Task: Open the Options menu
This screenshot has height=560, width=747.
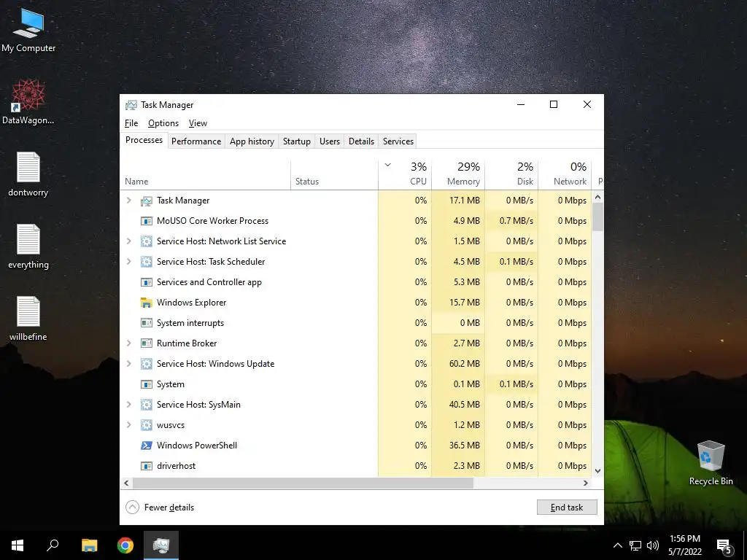Action: pyautogui.click(x=163, y=123)
